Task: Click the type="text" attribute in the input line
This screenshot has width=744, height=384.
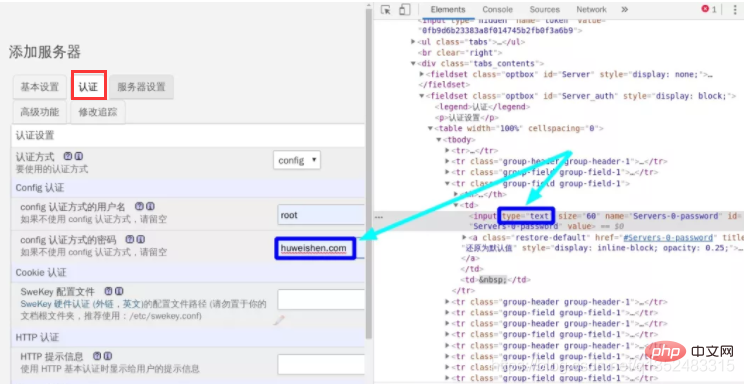Action: [525, 216]
